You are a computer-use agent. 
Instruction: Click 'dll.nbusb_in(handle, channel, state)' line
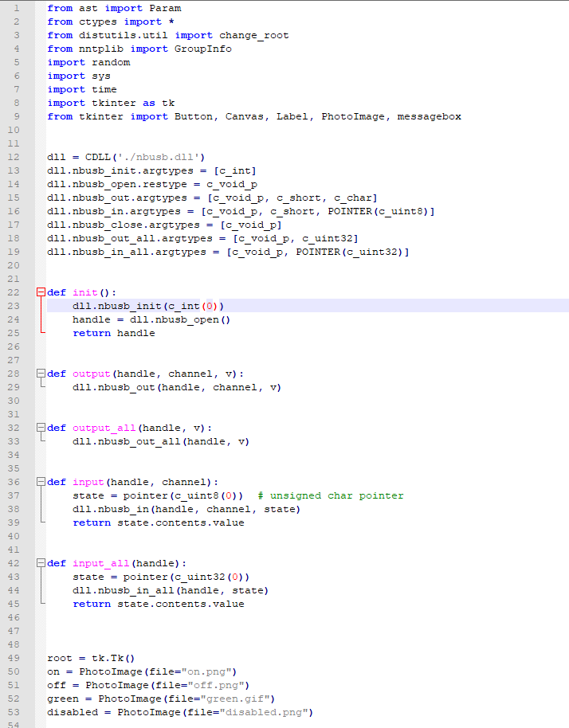click(x=186, y=509)
